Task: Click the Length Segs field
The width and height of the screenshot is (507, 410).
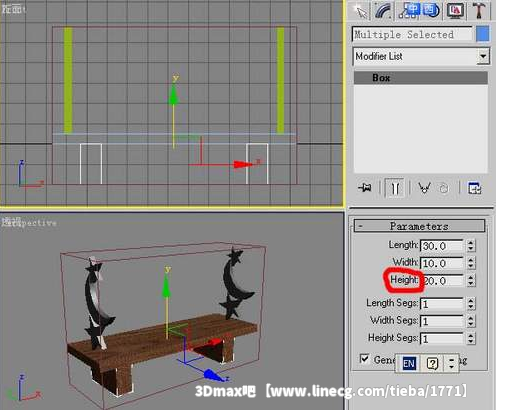Action: (x=441, y=304)
